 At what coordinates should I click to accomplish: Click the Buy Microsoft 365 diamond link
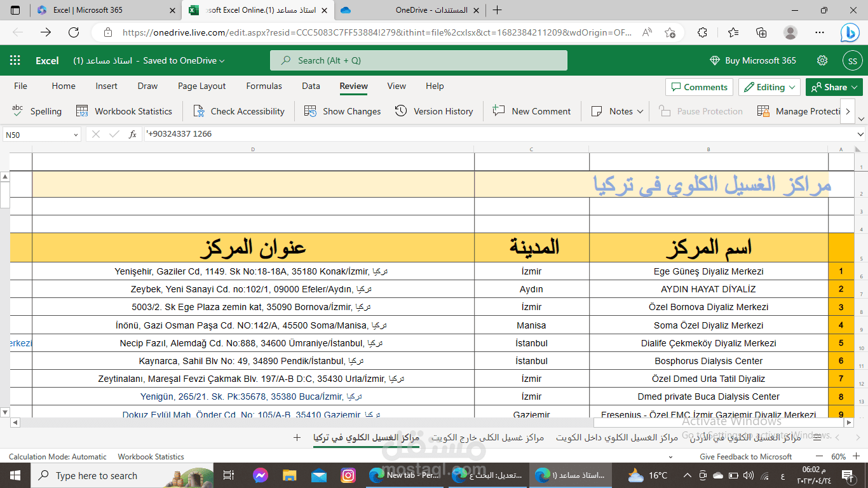click(x=752, y=60)
